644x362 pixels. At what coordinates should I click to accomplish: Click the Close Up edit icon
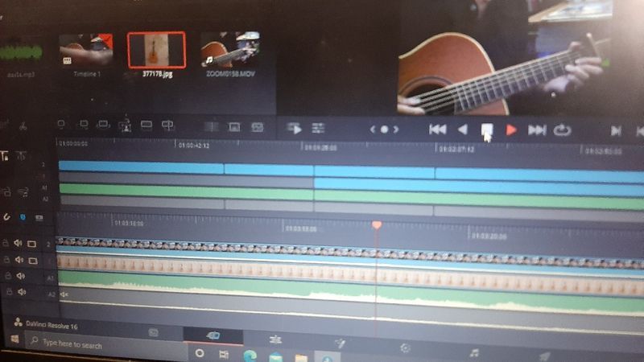coord(125,125)
